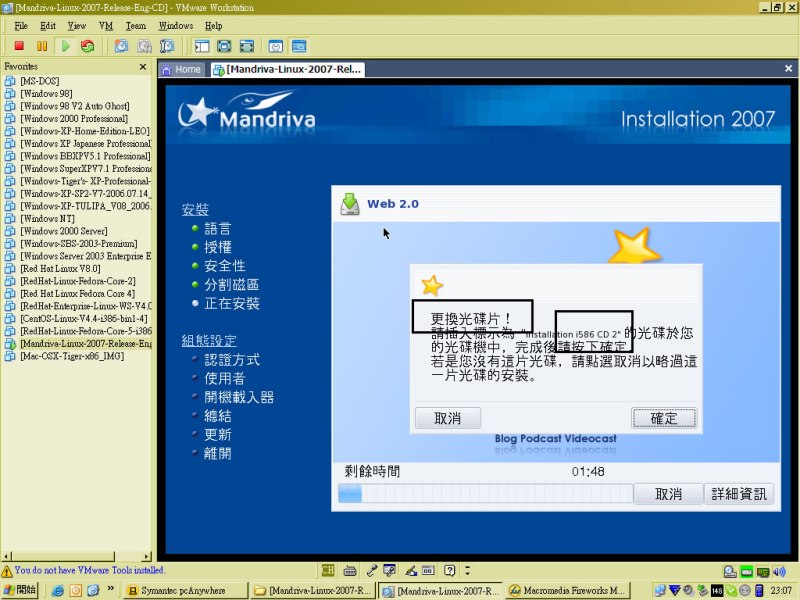
Task: Open the VM menu
Action: click(x=106, y=26)
